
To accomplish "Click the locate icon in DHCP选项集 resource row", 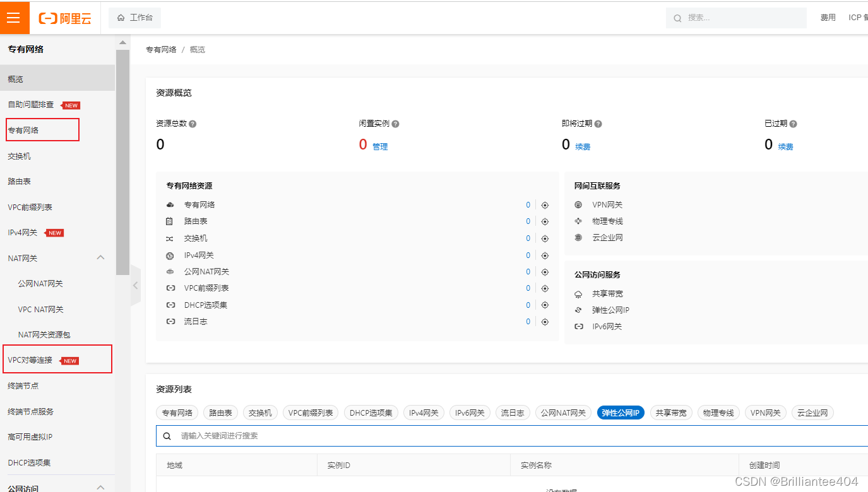I will (x=545, y=305).
